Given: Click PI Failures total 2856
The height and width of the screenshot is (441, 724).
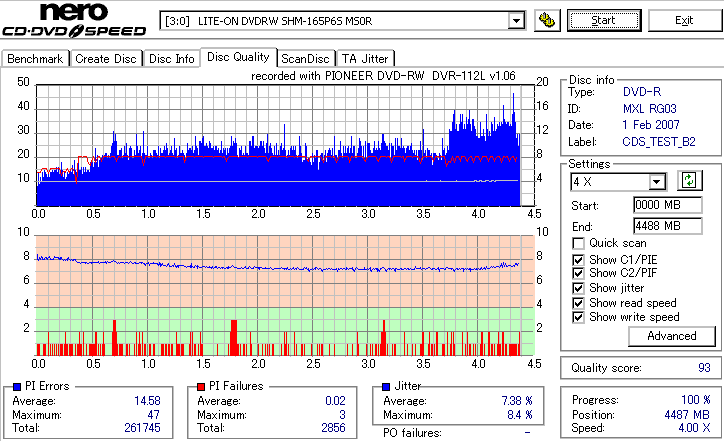Looking at the screenshot, I should coord(333,428).
